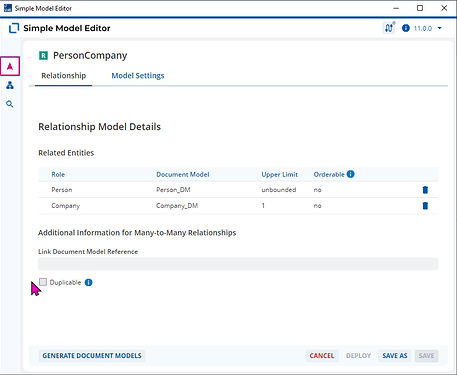Click the Company_DM document model cell
Image resolution: width=457 pixels, height=375 pixels.
coord(177,206)
